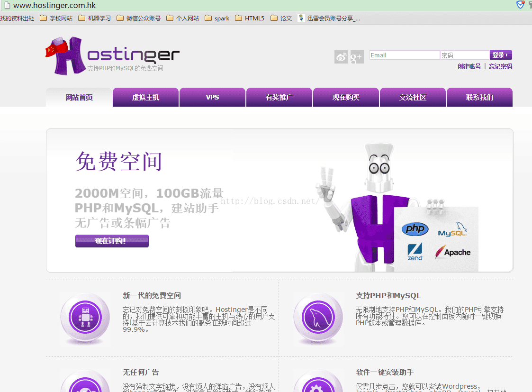Click the Hostinger logo
This screenshot has height=392, width=532.
[112, 56]
